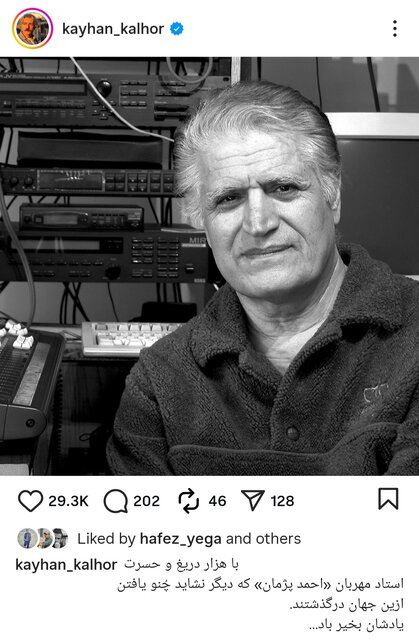Tap the 46 reposts count
The width and height of the screenshot is (419, 640).
pyautogui.click(x=217, y=501)
